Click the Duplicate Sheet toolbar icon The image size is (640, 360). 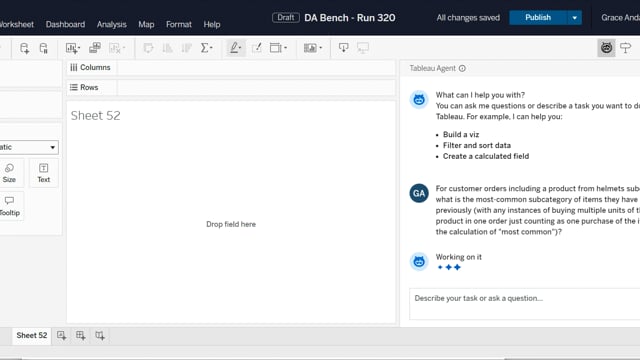[95, 48]
